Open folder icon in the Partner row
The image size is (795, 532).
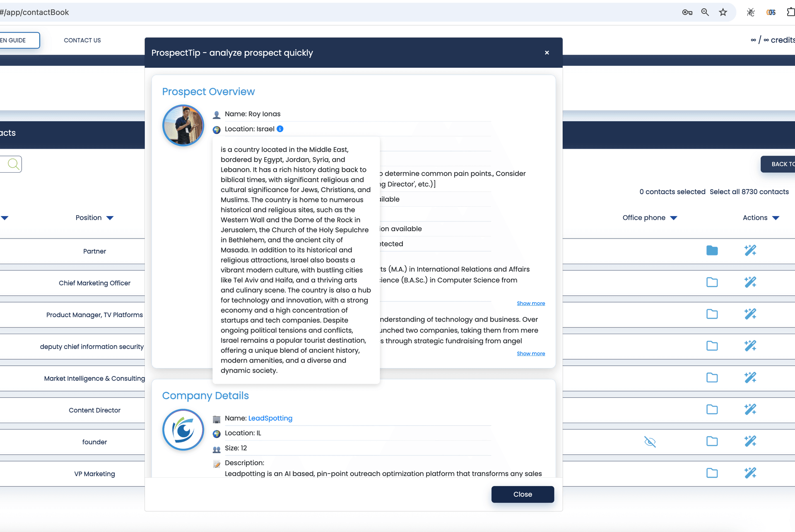click(x=712, y=250)
